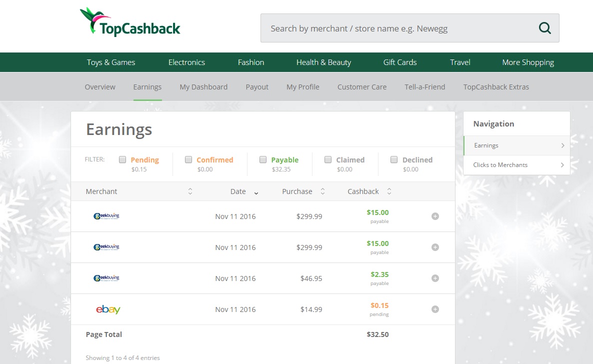The width and height of the screenshot is (593, 364).
Task: Click the search magnifying glass icon
Action: coord(544,28)
